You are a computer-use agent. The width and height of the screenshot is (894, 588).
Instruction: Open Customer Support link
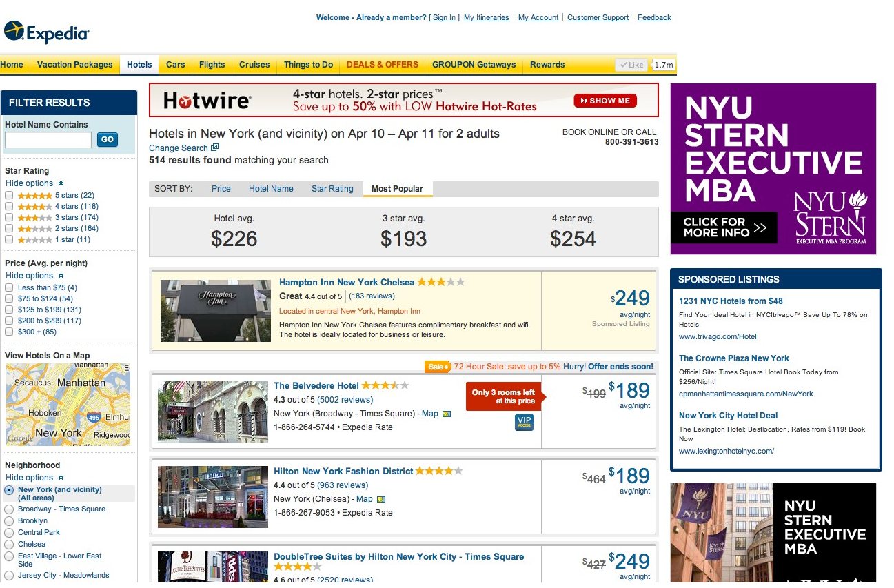(x=598, y=17)
